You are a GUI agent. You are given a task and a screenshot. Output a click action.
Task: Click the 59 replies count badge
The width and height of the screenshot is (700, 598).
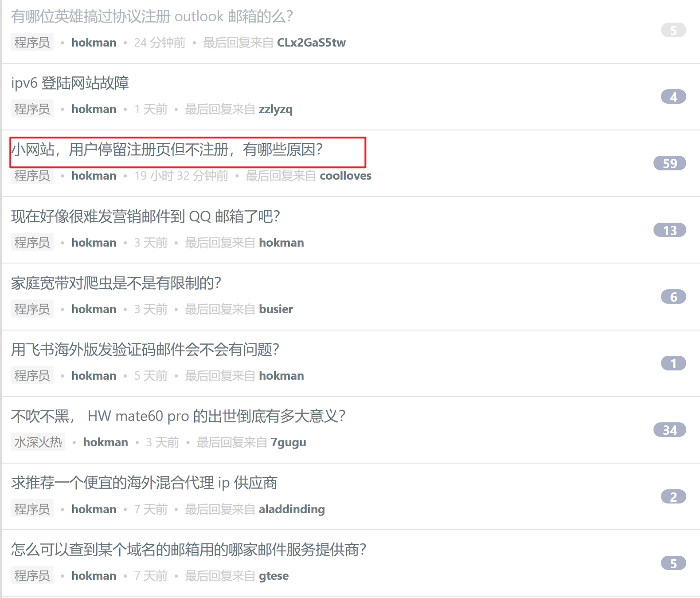(x=669, y=163)
